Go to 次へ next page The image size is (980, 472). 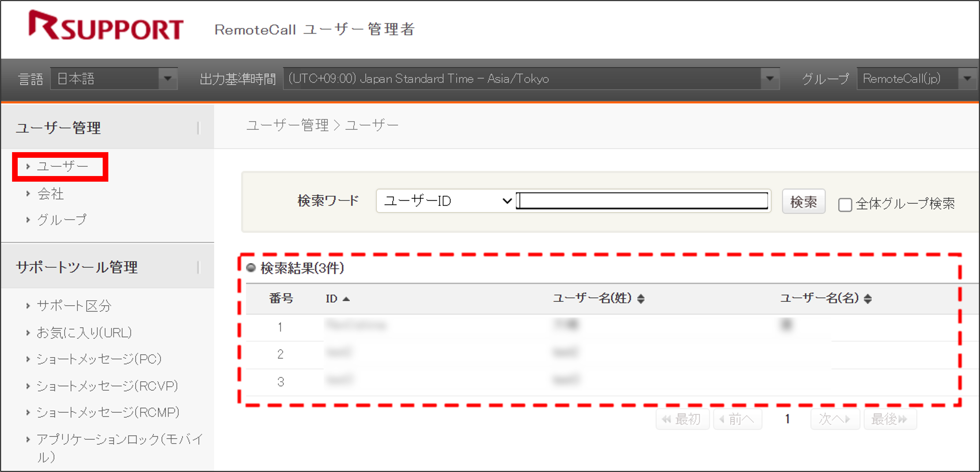835,419
